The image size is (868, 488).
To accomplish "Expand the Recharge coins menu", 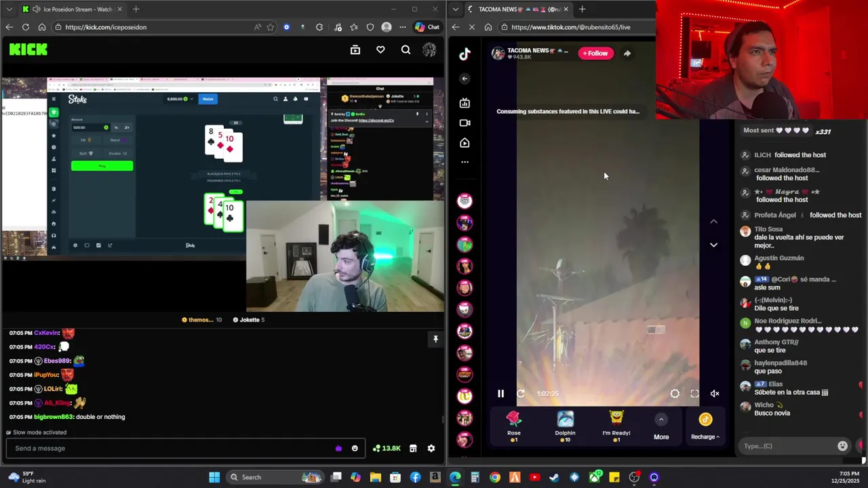I will (x=705, y=428).
